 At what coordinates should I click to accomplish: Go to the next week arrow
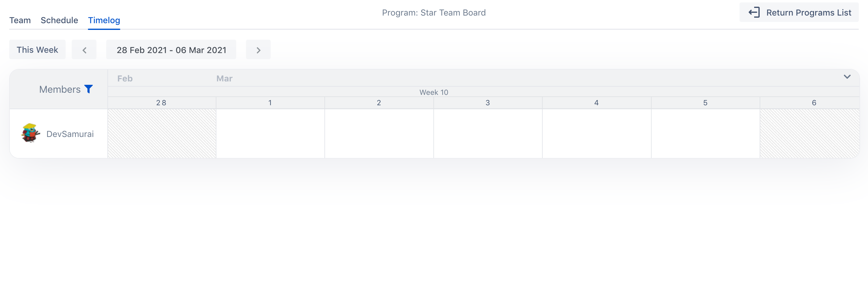pos(258,50)
